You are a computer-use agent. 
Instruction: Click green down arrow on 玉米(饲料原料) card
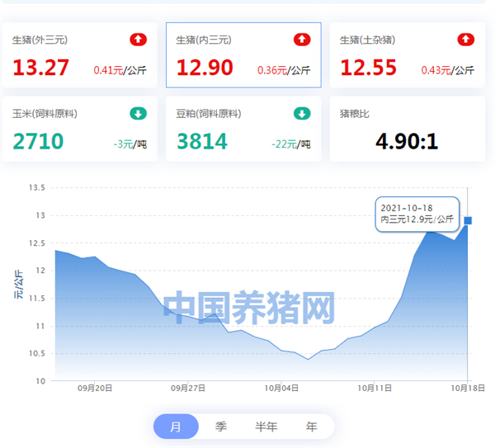tap(139, 113)
